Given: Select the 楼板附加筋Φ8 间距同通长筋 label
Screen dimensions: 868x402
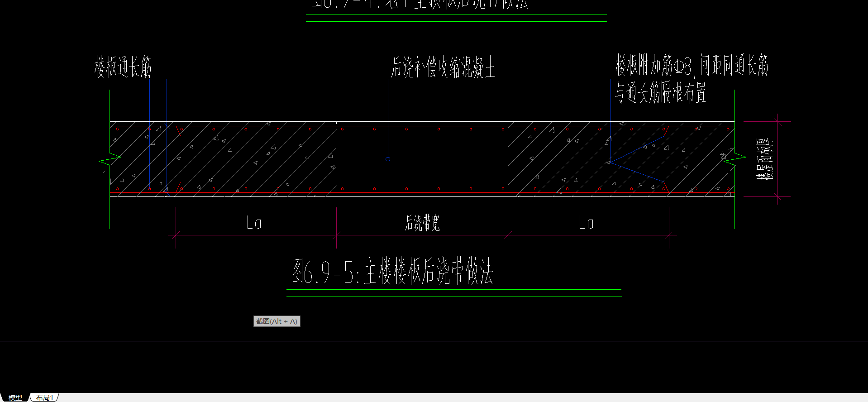Looking at the screenshot, I should (692, 65).
